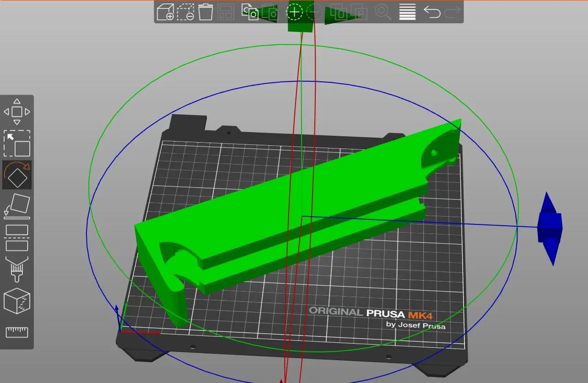Click the Add model cube icon
This screenshot has height=383, width=588.
coord(165,12)
